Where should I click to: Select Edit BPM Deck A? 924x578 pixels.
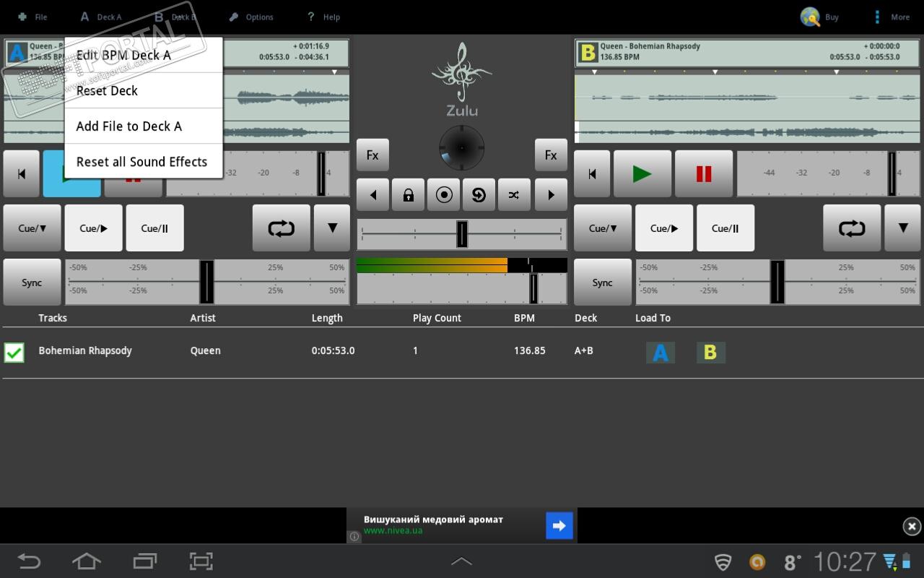click(x=143, y=55)
